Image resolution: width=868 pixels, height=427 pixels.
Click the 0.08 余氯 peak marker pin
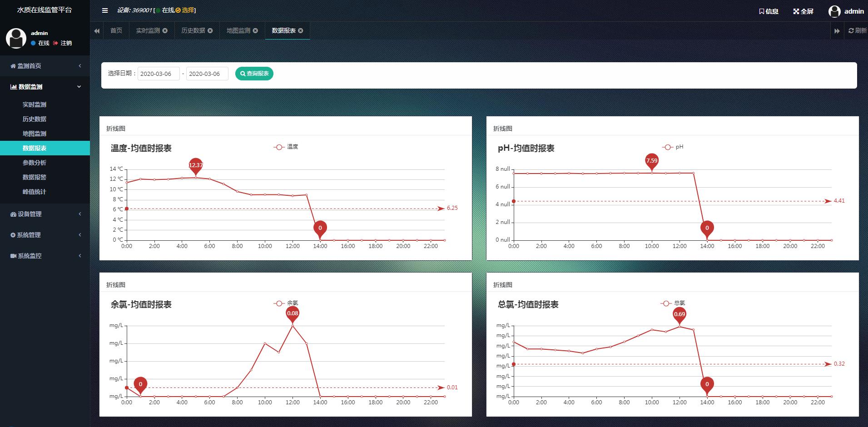[x=293, y=314]
